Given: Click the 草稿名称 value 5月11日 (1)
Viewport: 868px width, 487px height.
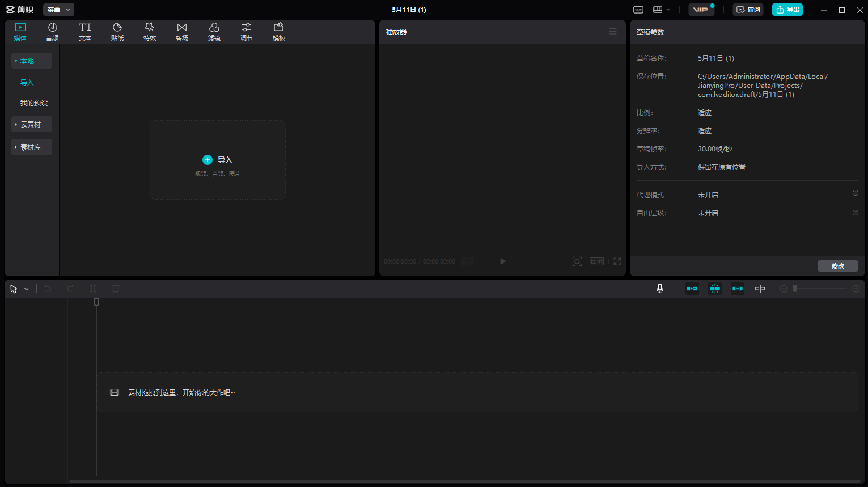Looking at the screenshot, I should 716,58.
